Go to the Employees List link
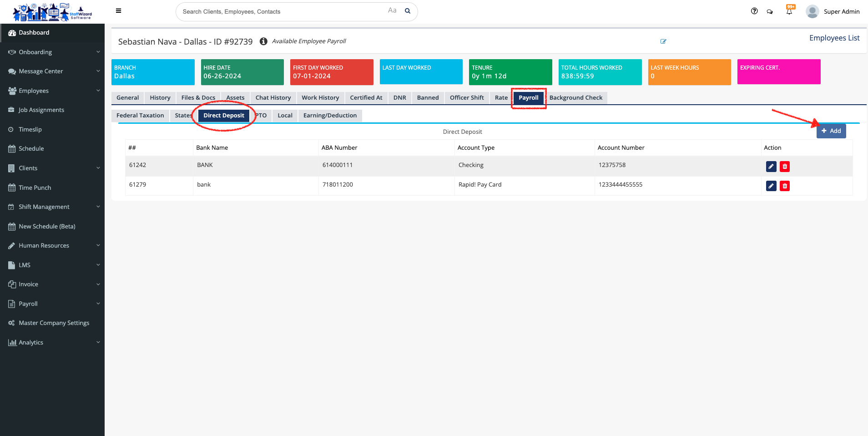868x436 pixels. (x=834, y=38)
